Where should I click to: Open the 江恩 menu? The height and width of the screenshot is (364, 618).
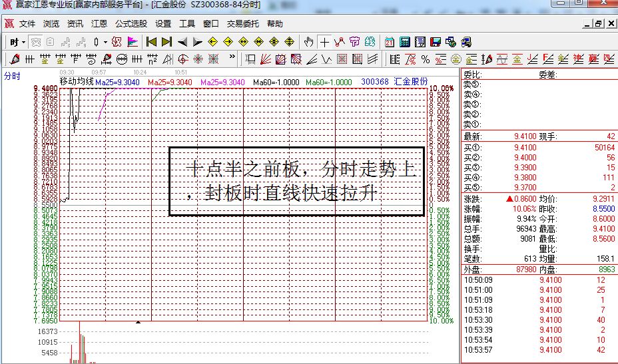coord(99,23)
